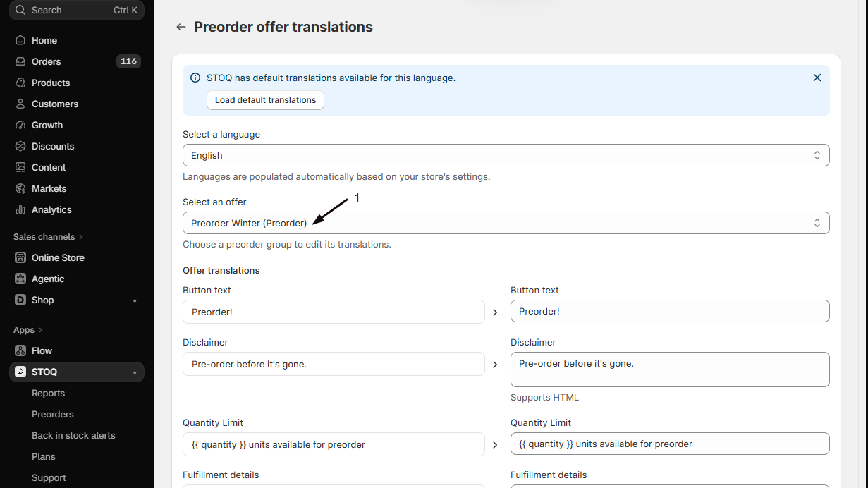The width and height of the screenshot is (868, 488).
Task: Click the original Disclaimer field
Action: click(334, 364)
